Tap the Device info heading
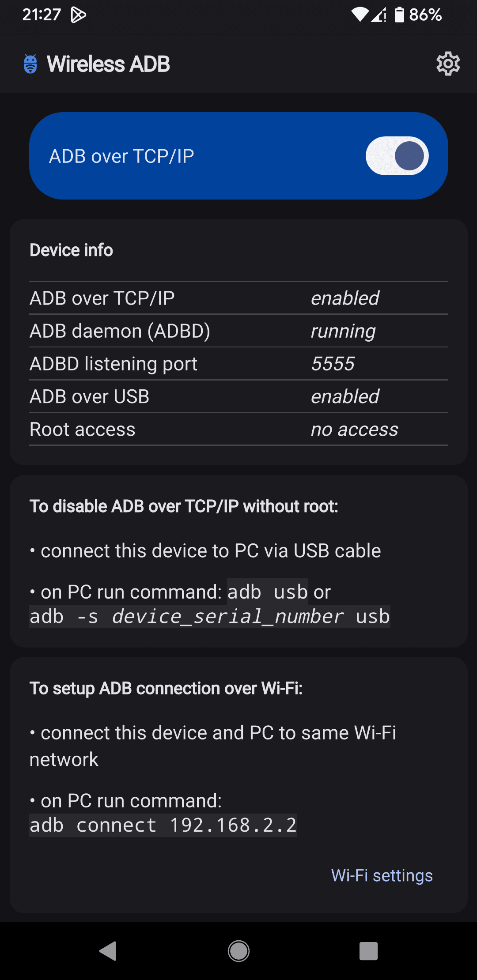The width and height of the screenshot is (477, 980). click(x=71, y=250)
